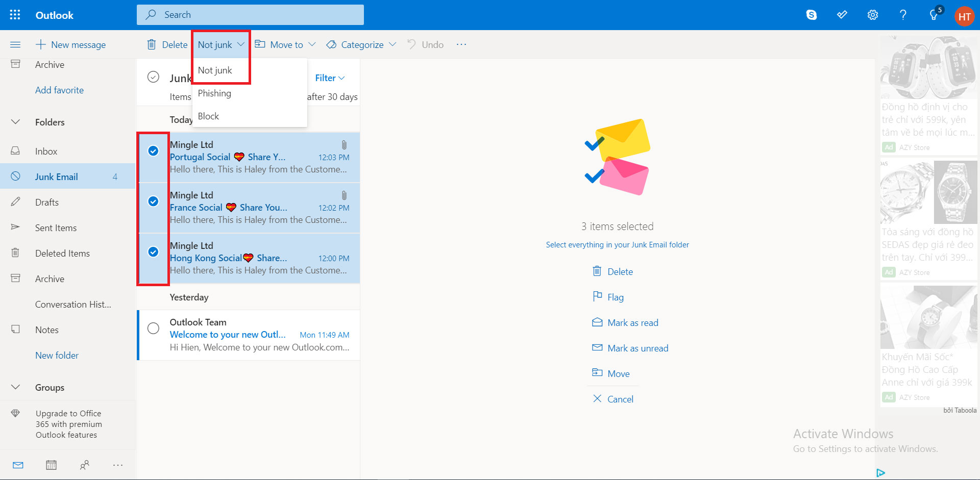Open the settings gear icon
The image size is (980, 480).
pyautogui.click(x=872, y=15)
